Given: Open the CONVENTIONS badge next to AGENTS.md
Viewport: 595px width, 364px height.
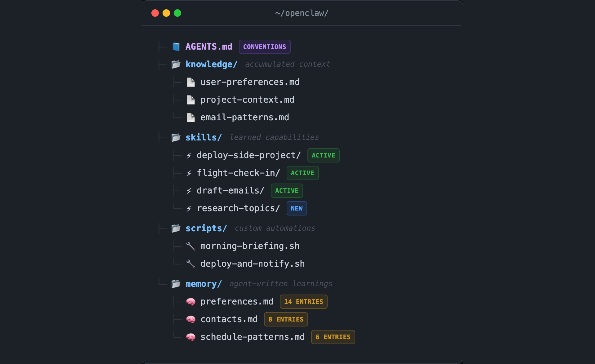Looking at the screenshot, I should click(x=264, y=47).
